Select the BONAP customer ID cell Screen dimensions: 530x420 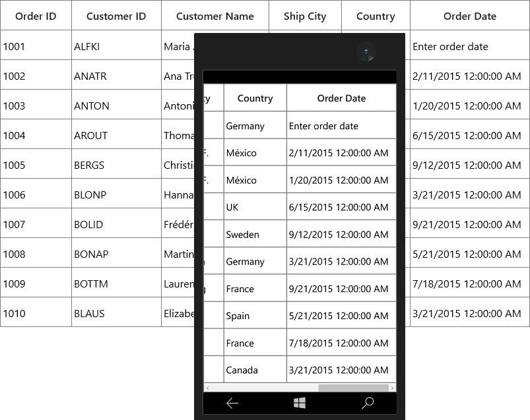pos(116,253)
